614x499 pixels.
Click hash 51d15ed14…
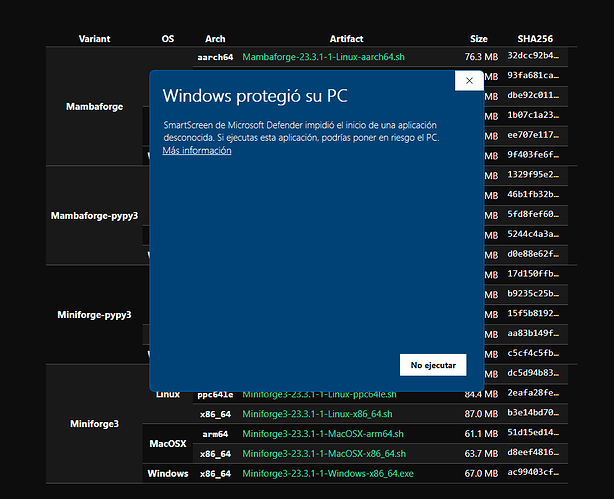coord(533,432)
